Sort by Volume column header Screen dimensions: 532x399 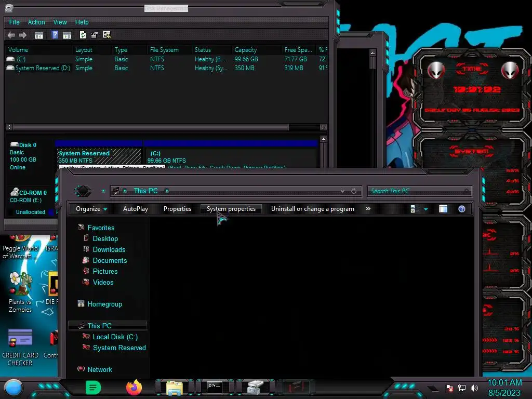point(38,50)
